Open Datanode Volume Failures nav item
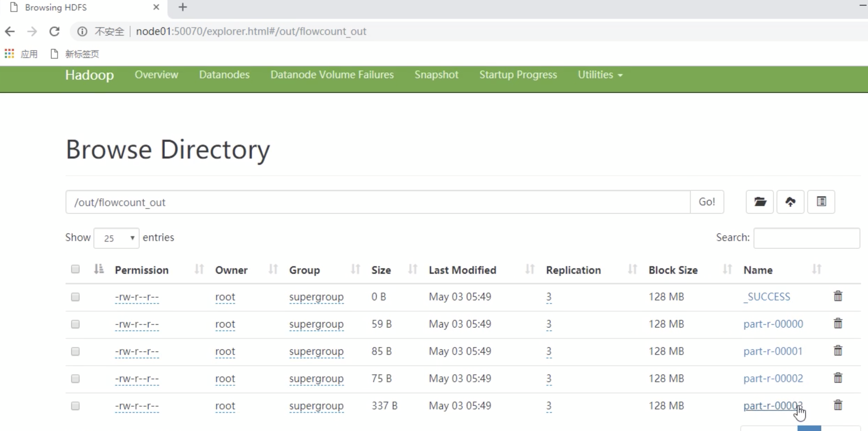The width and height of the screenshot is (868, 431). point(332,75)
